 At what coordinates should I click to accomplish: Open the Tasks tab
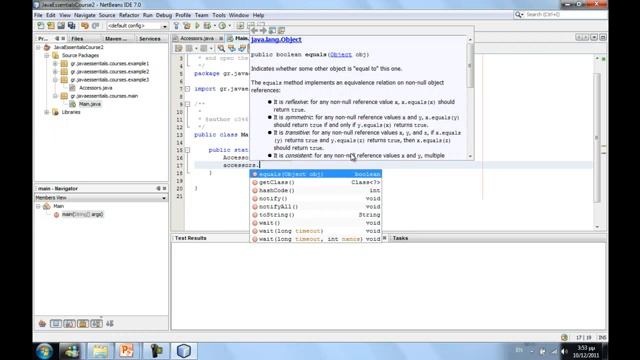(400, 238)
